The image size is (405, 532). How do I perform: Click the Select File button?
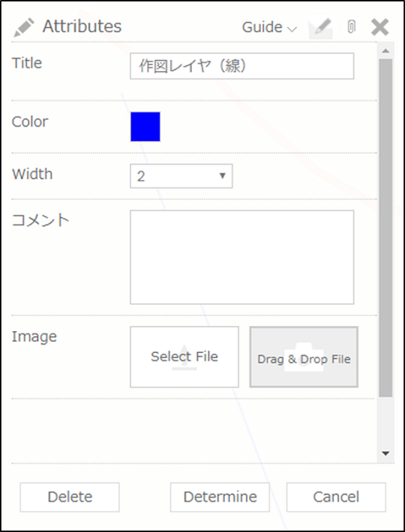184,357
